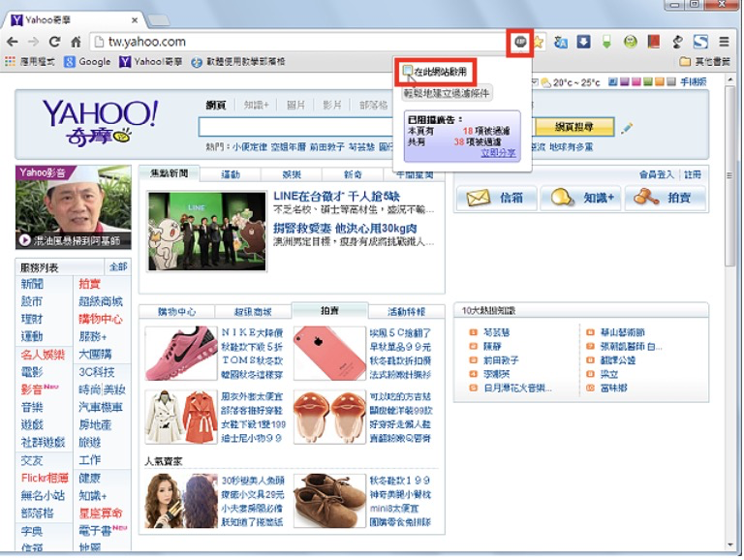Image resolution: width=744 pixels, height=560 pixels.
Task: Select the 知識+ search tab
Action: pyautogui.click(x=256, y=106)
